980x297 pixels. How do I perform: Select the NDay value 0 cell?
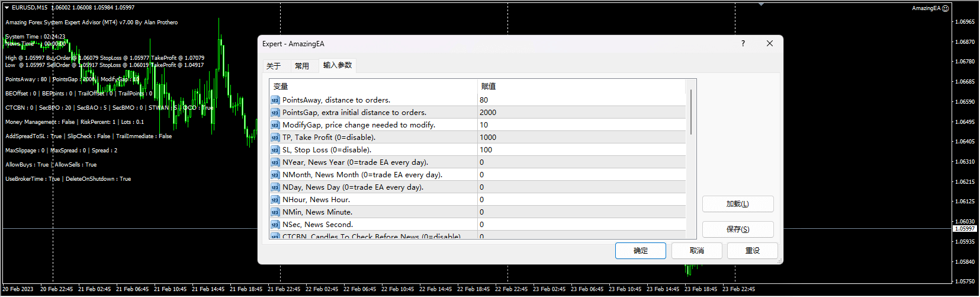click(x=581, y=187)
